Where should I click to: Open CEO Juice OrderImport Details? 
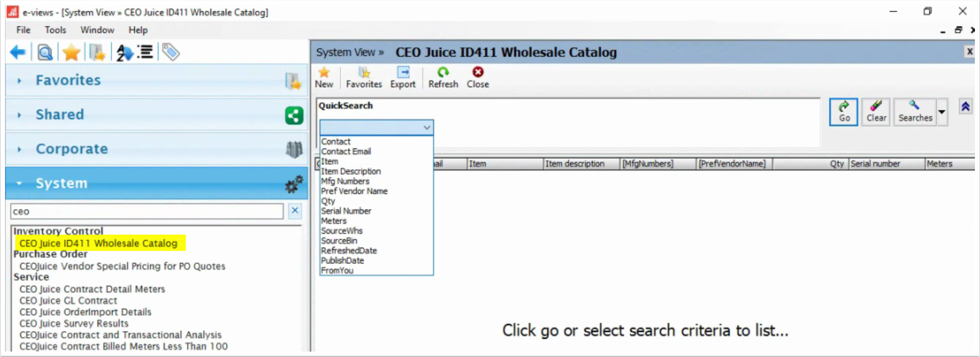coord(85,312)
